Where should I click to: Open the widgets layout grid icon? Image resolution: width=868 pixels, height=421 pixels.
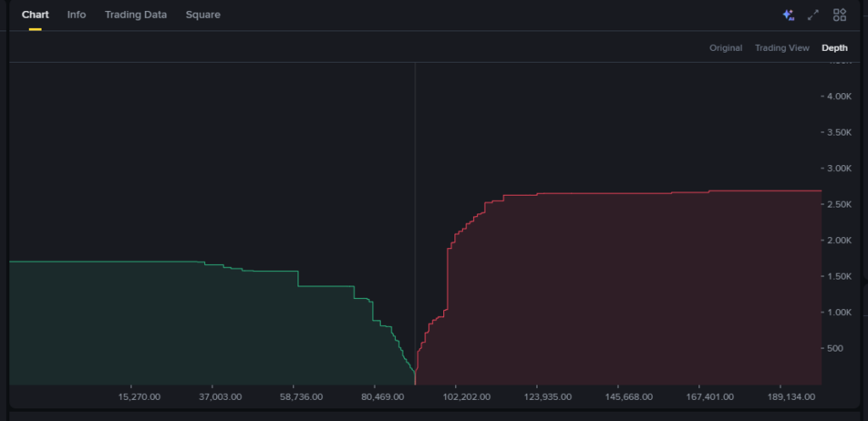coord(839,15)
